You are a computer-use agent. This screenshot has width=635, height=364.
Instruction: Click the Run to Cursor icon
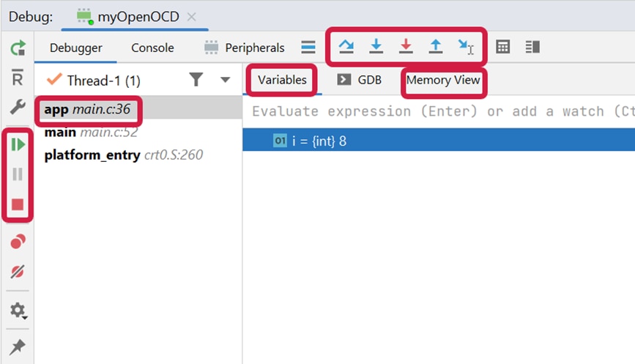(466, 47)
